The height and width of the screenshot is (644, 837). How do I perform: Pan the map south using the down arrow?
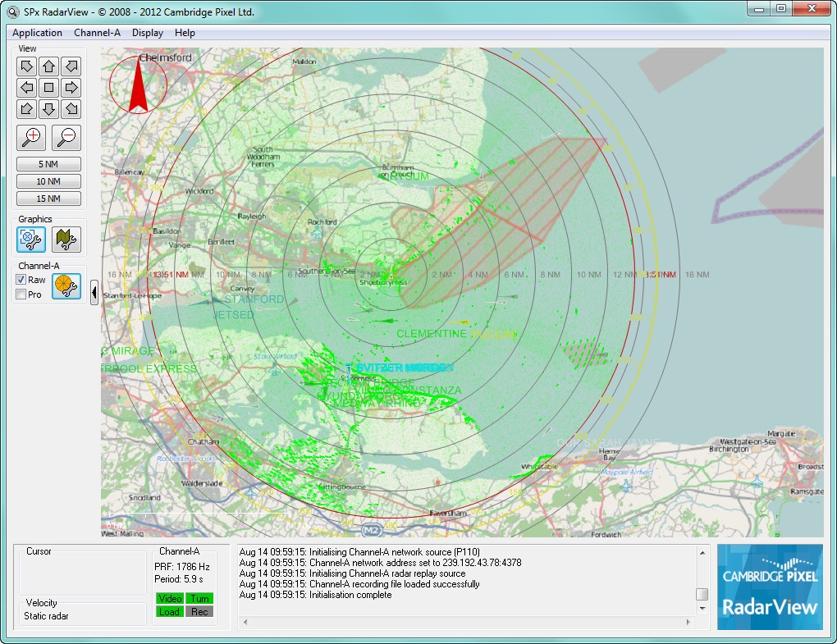coord(48,108)
